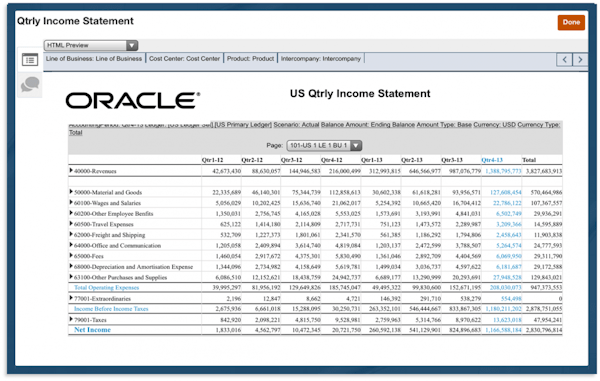Viewport: 600px width, 381px height.
Task: Expand the 60100-Wages and Salaries row
Action: click(71, 202)
